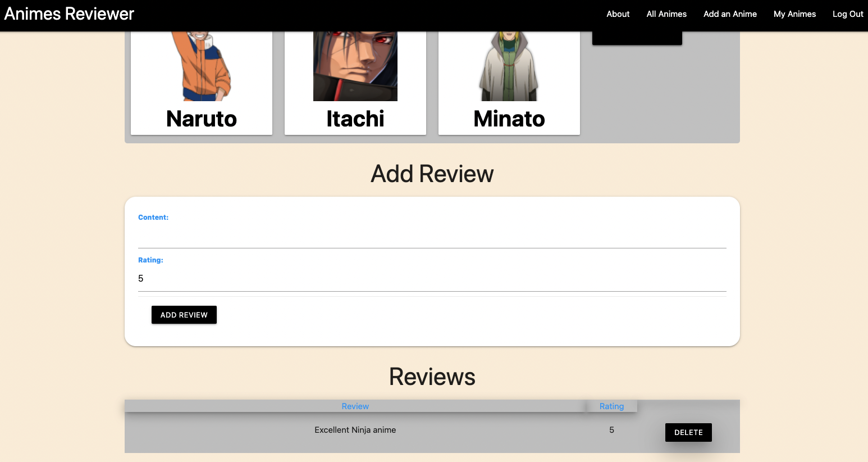Select the Naruto character card
This screenshot has height=462, width=868.
click(201, 79)
